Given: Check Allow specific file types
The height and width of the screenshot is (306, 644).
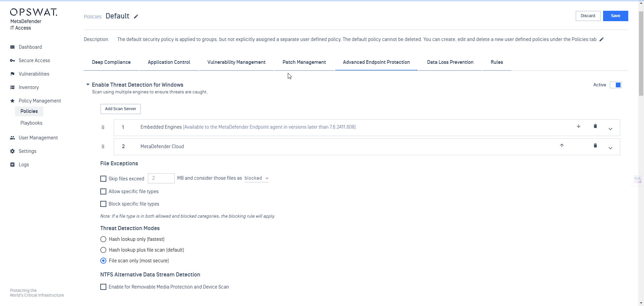Looking at the screenshot, I should click(x=103, y=191).
